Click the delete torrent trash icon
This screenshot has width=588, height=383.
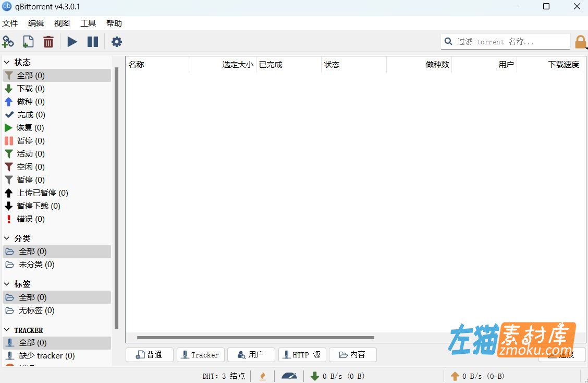pos(48,41)
